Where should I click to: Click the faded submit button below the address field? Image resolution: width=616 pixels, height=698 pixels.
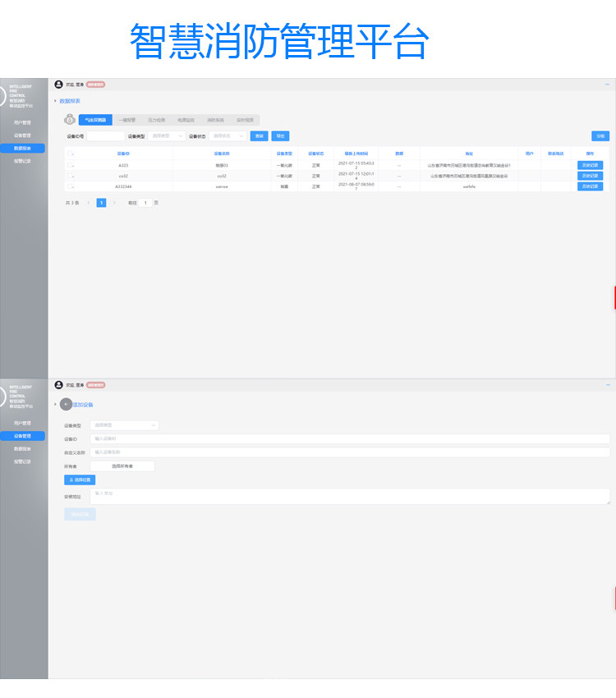(x=80, y=514)
